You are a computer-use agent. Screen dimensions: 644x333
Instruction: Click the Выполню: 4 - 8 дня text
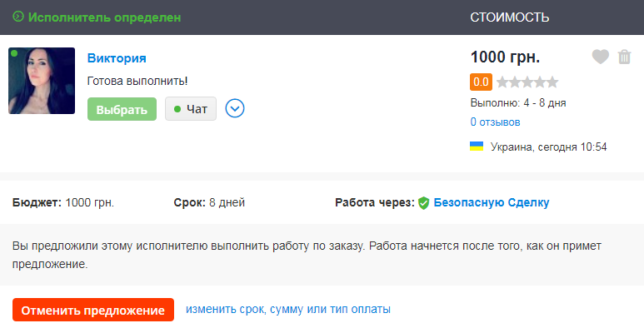point(518,102)
